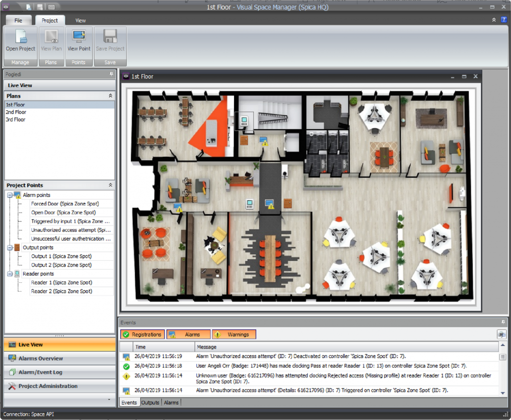Pin the Pogledi sidebar panel
Image resolution: width=511 pixels, height=420 pixels.
(112, 74)
